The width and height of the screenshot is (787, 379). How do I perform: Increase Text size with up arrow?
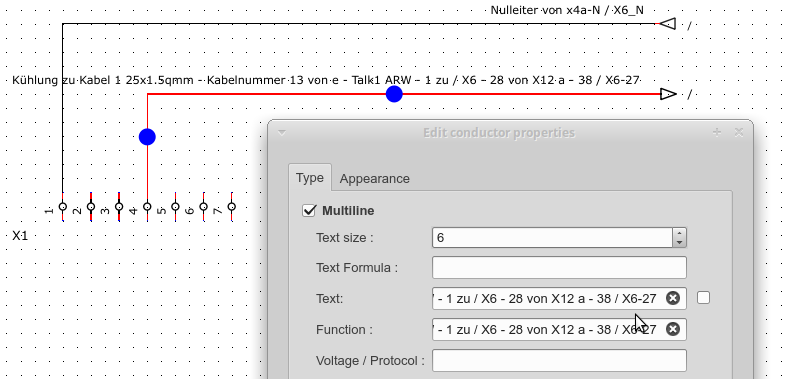tap(680, 233)
